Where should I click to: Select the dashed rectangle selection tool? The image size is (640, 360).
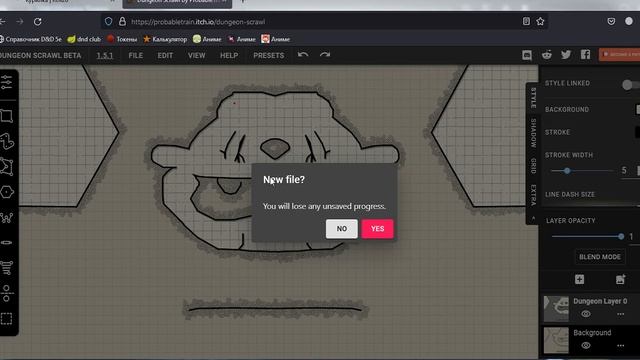coord(7,318)
